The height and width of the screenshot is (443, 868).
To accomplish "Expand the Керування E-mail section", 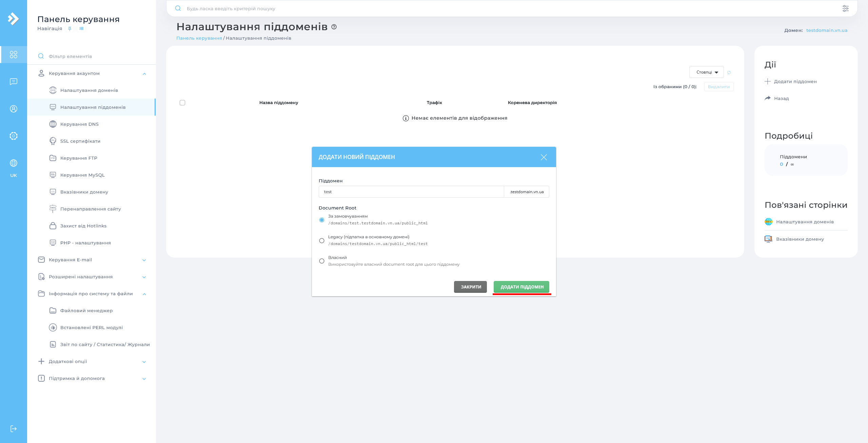I will point(70,260).
